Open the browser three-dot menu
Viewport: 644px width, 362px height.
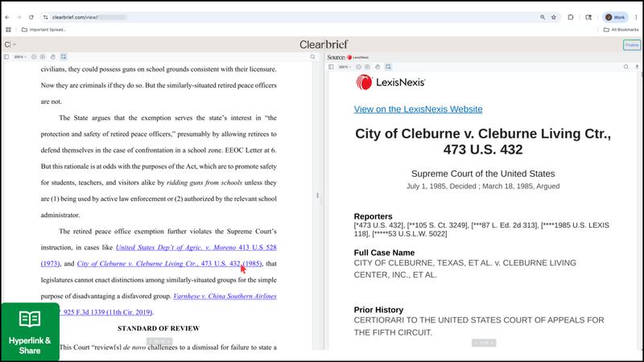pos(636,17)
